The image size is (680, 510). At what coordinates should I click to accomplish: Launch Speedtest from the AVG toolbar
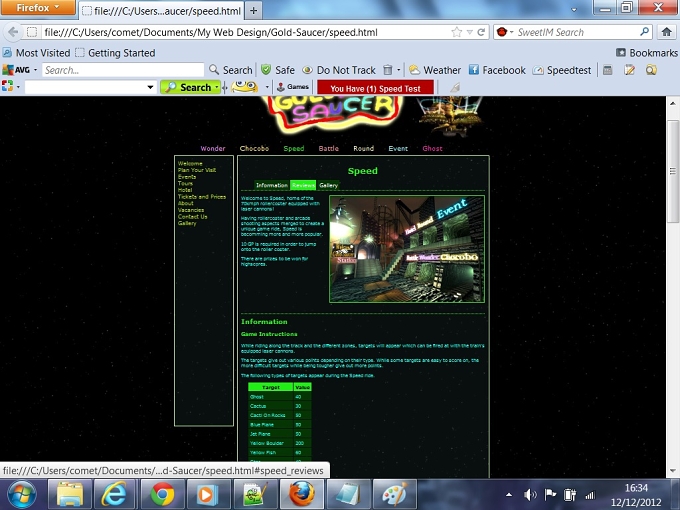(562, 70)
